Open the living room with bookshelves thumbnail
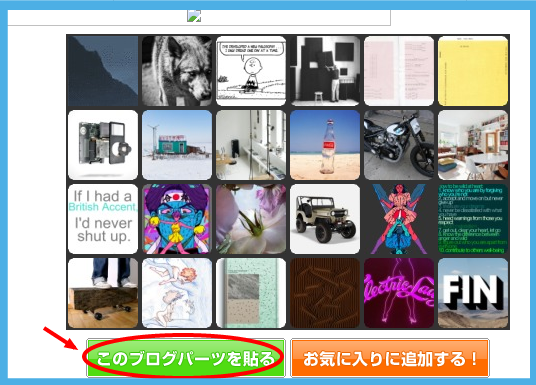 point(473,145)
